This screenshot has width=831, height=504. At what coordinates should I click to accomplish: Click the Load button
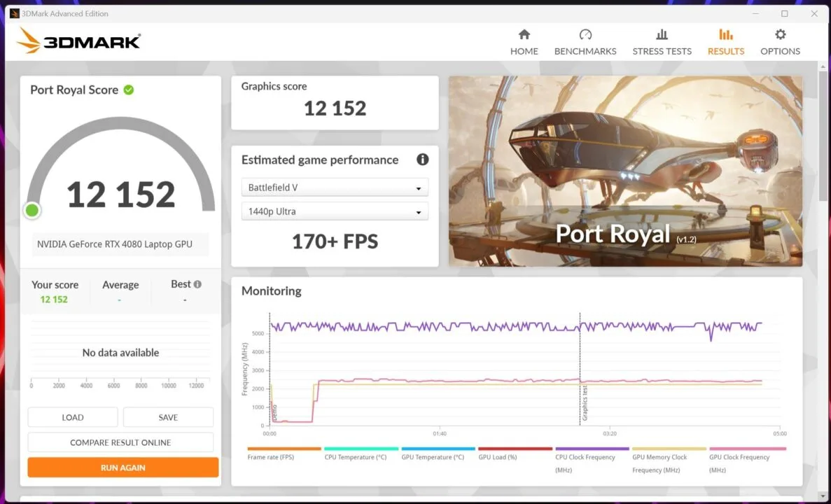coord(73,417)
